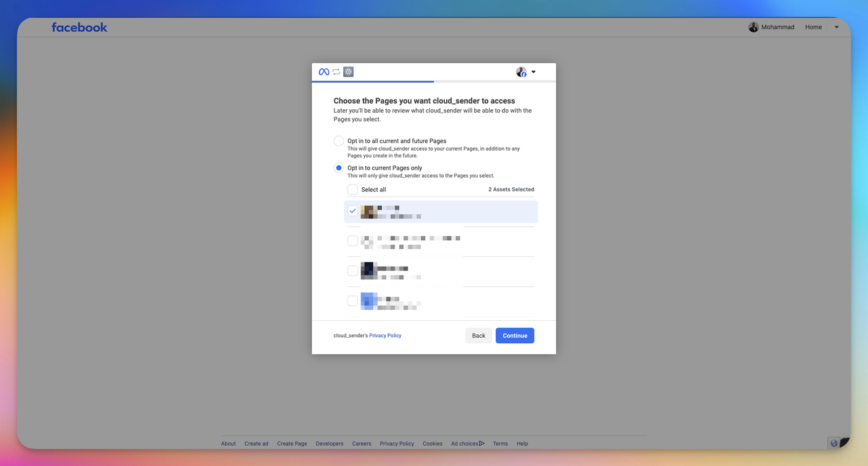
Task: Open the account menu arrow beside Home
Action: click(836, 27)
